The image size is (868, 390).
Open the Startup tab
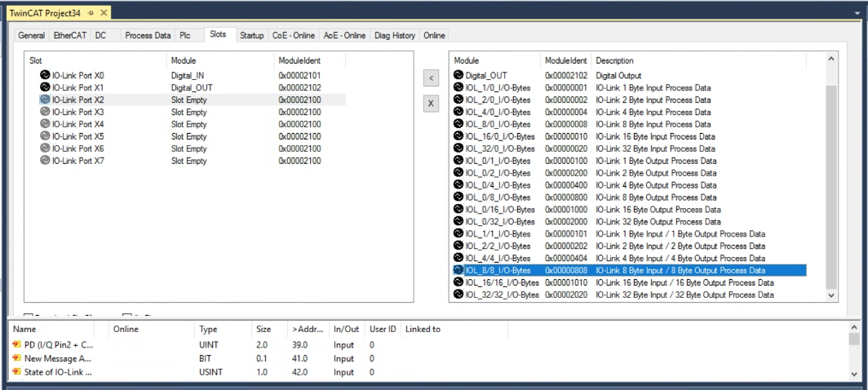point(252,35)
